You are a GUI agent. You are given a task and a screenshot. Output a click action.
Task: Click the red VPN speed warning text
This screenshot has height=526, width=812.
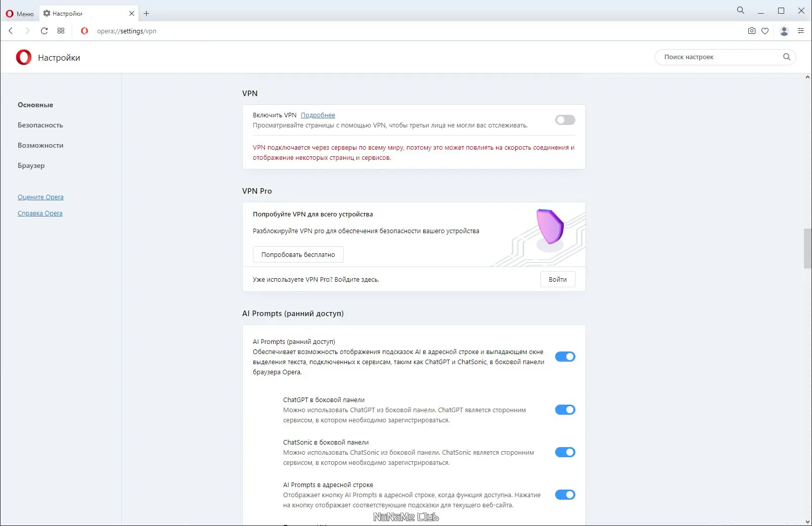414,153
